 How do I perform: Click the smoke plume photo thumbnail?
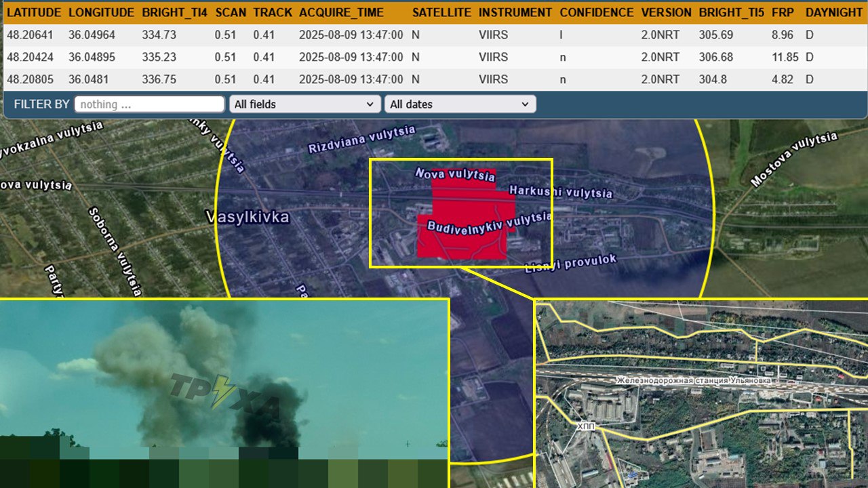[x=224, y=392]
